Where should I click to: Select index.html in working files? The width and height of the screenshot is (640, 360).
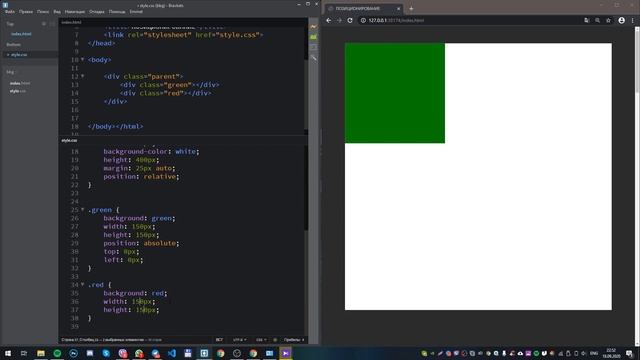coord(21,34)
